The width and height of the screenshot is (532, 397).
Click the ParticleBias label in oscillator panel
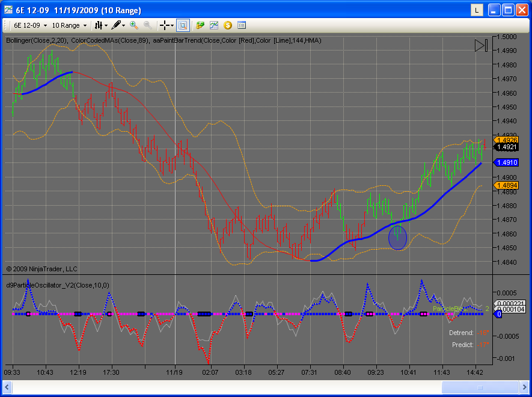[x=450, y=309]
